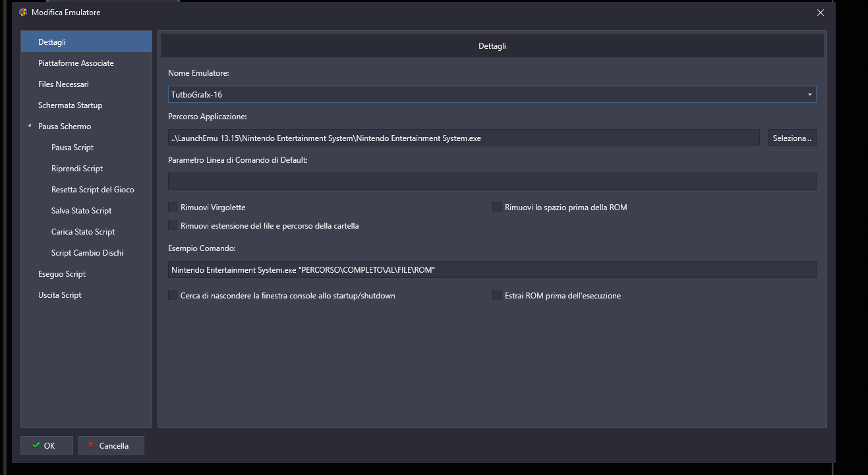The image size is (868, 475).
Task: Open Eseguo Script section
Action: pyautogui.click(x=86, y=274)
